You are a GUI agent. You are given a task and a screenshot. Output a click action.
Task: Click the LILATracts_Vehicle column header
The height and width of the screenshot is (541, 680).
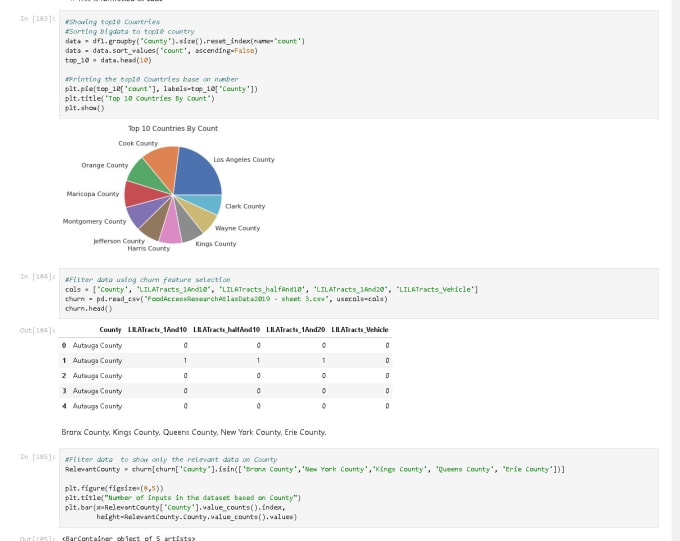[360, 330]
